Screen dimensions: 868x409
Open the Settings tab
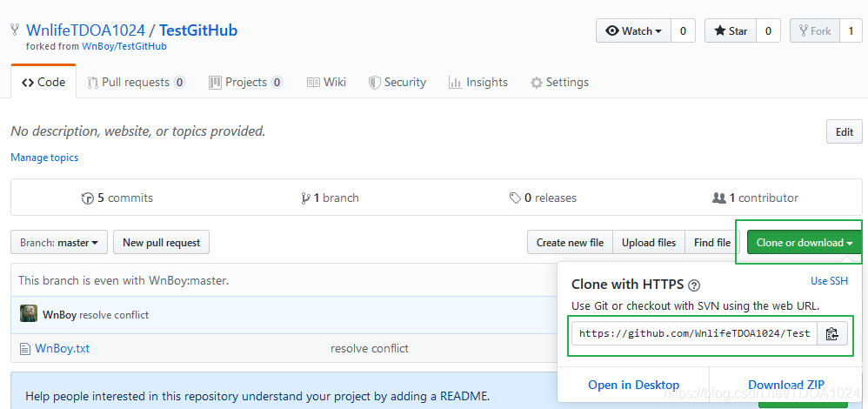559,82
